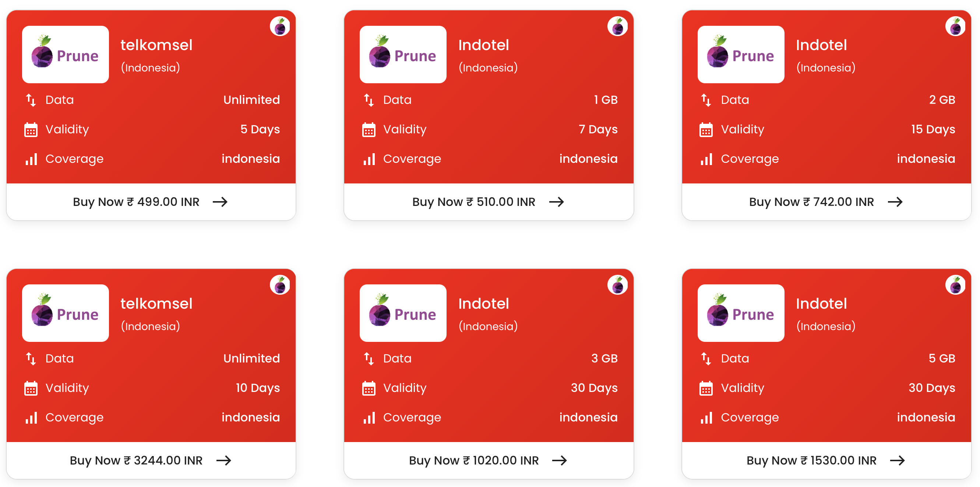
Task: Click arrow icon next to ₹ 1530.00 price
Action: click(x=897, y=460)
